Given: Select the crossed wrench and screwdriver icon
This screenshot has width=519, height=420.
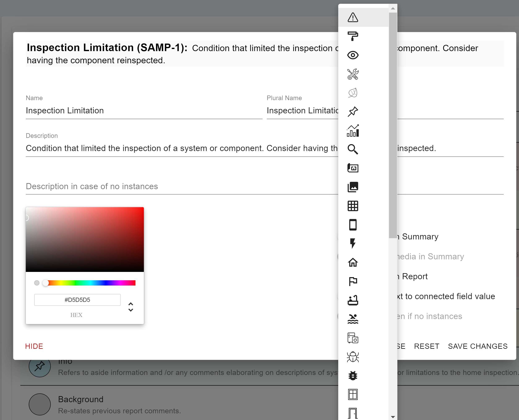Looking at the screenshot, I should 353,74.
